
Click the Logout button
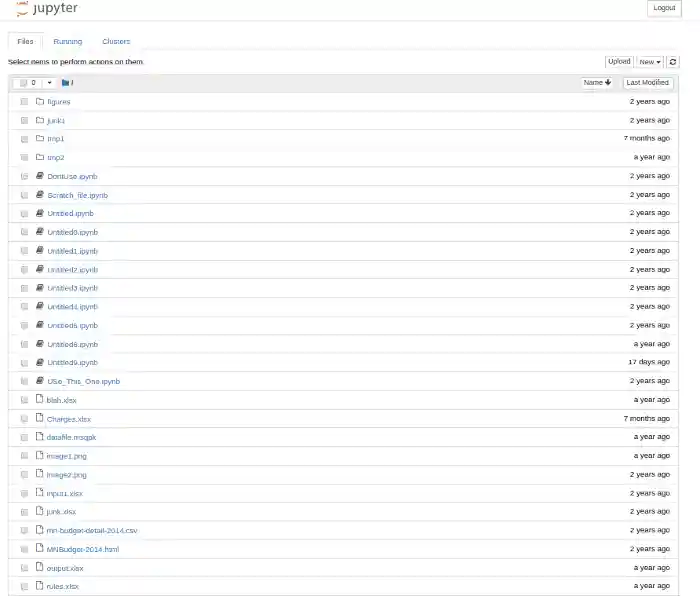(664, 8)
